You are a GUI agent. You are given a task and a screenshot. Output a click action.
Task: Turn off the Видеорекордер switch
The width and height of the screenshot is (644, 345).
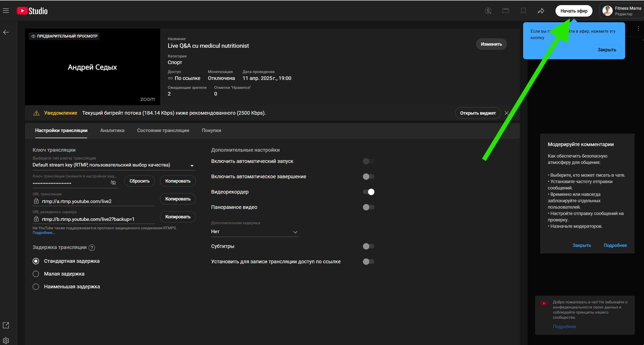[369, 192]
